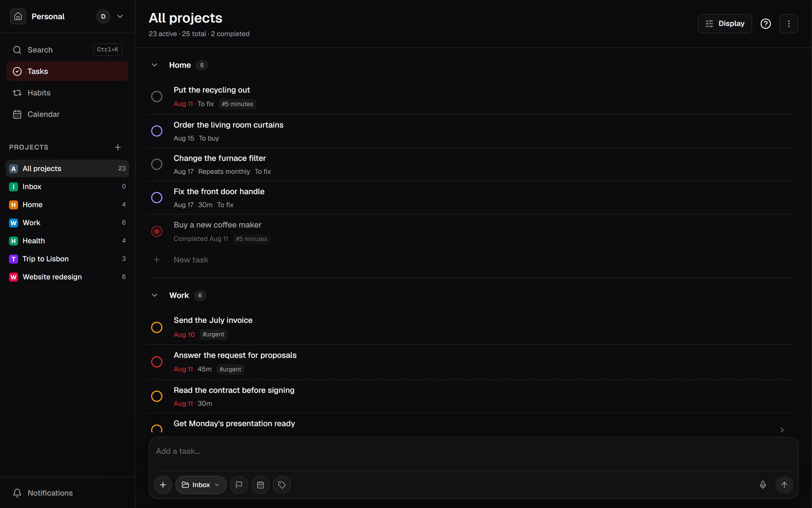
Task: Uncheck completed 'Buy a new coffee maker'
Action: (x=156, y=231)
